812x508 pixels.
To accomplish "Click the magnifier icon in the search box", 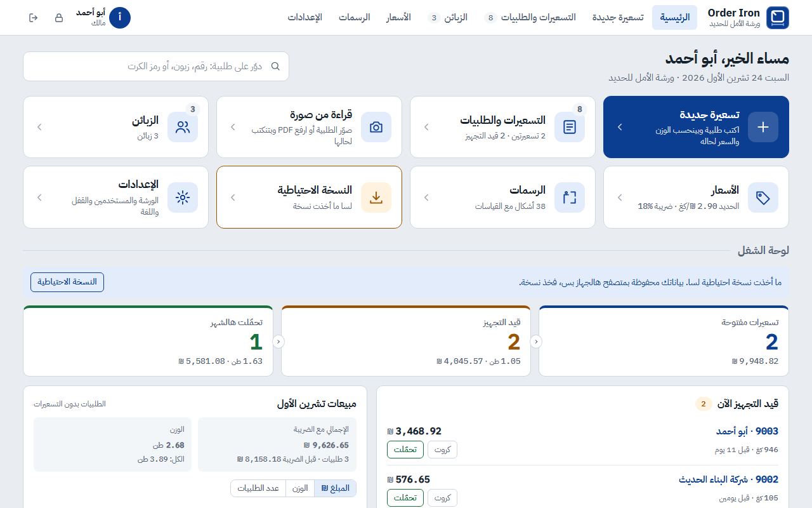I will (275, 66).
